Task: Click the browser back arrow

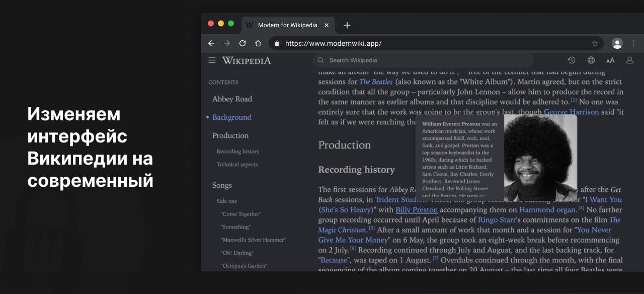Action: 211,43
